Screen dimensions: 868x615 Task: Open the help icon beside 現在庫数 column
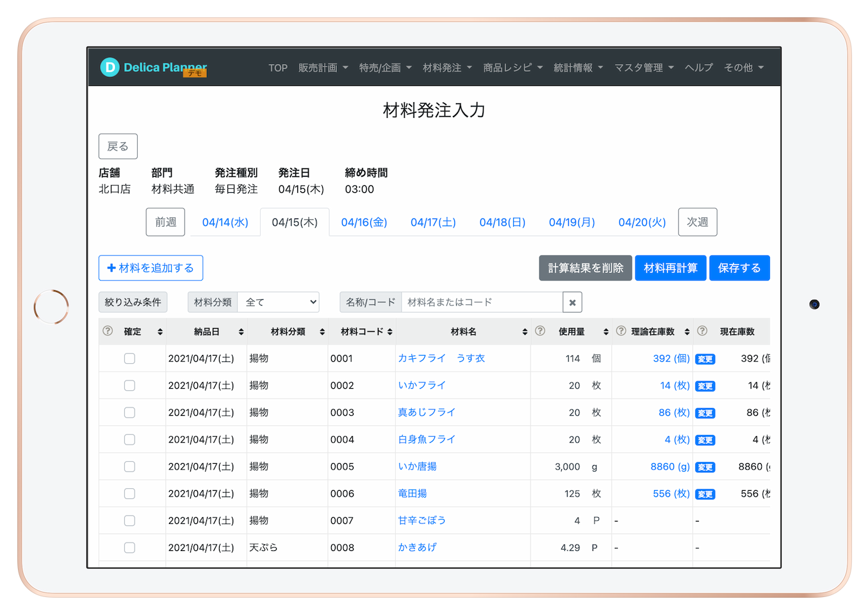(x=702, y=331)
